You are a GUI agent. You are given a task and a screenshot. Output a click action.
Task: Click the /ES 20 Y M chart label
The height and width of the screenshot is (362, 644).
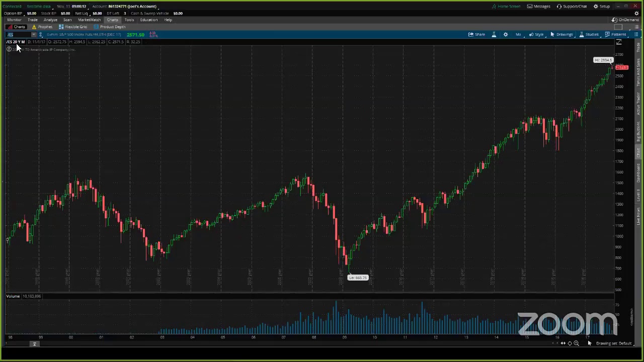click(16, 42)
